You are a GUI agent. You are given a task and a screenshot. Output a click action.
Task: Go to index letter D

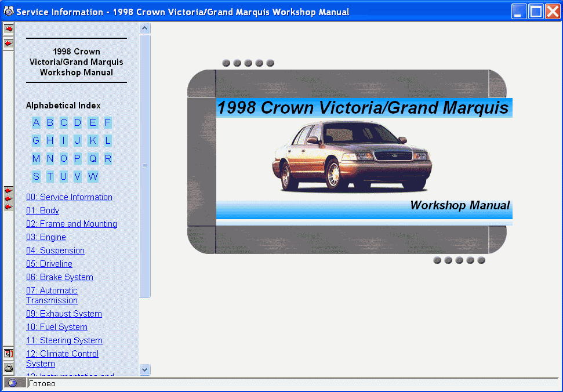click(78, 123)
